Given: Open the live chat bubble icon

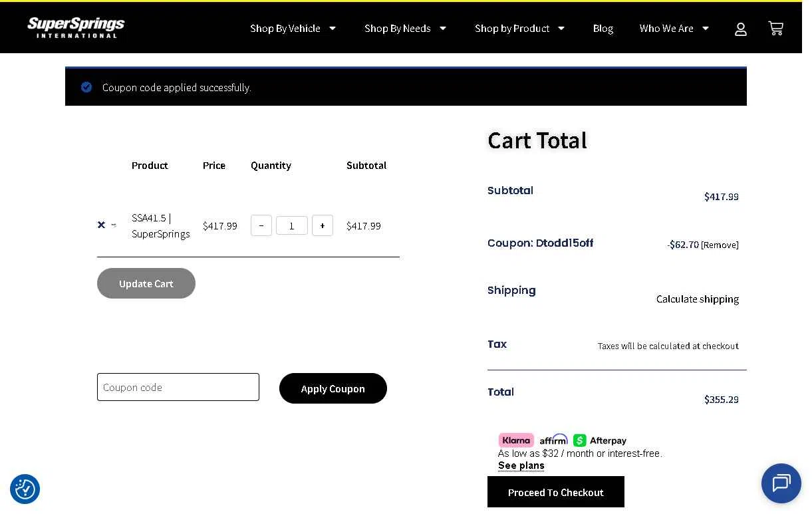Looking at the screenshot, I should click(781, 483).
